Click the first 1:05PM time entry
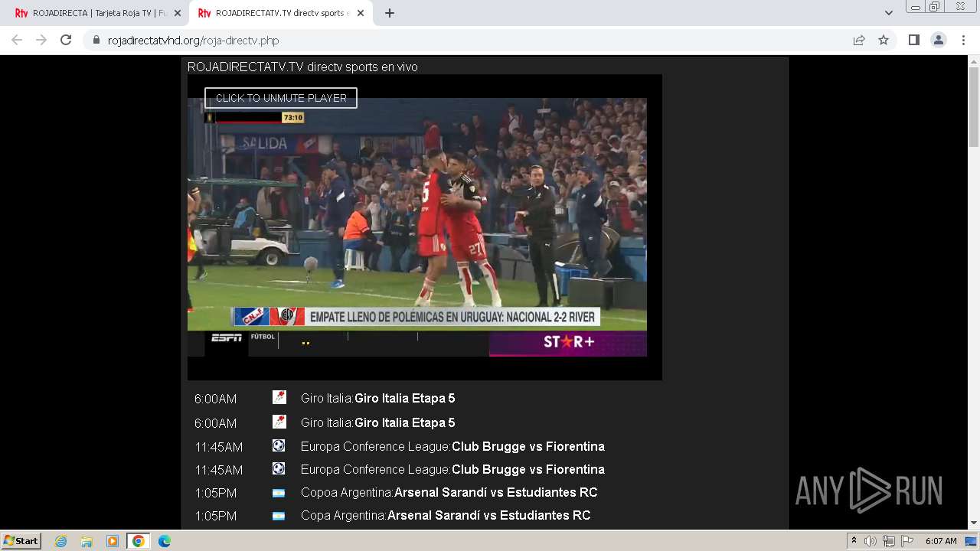This screenshot has height=551, width=980. point(215,493)
